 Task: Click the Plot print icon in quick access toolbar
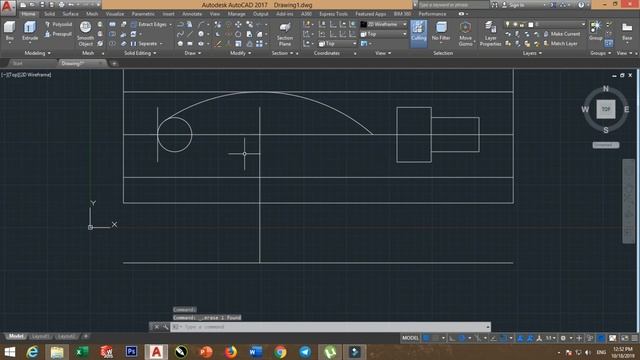coord(61,5)
